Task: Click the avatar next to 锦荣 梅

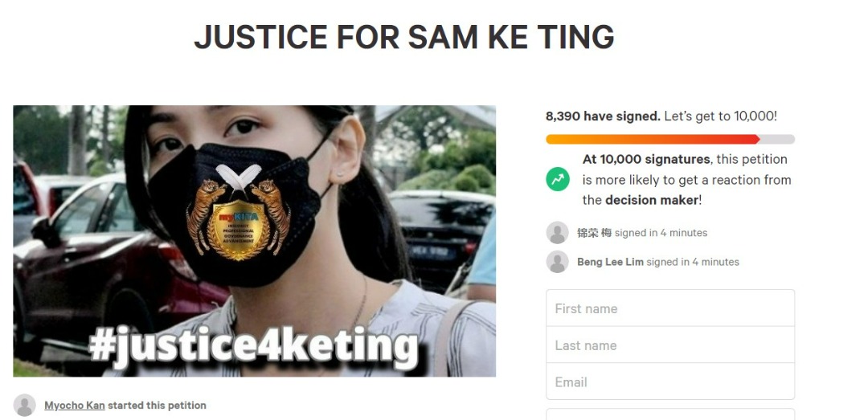Action: tap(558, 233)
